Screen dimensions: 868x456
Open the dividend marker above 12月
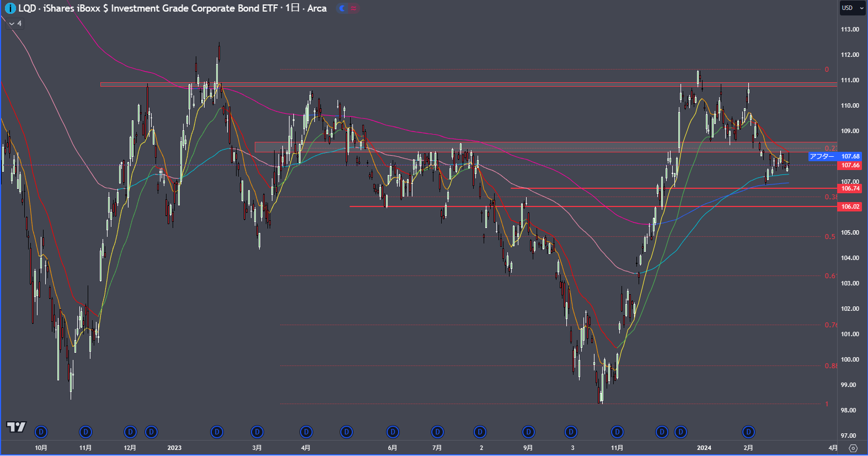pos(130,432)
